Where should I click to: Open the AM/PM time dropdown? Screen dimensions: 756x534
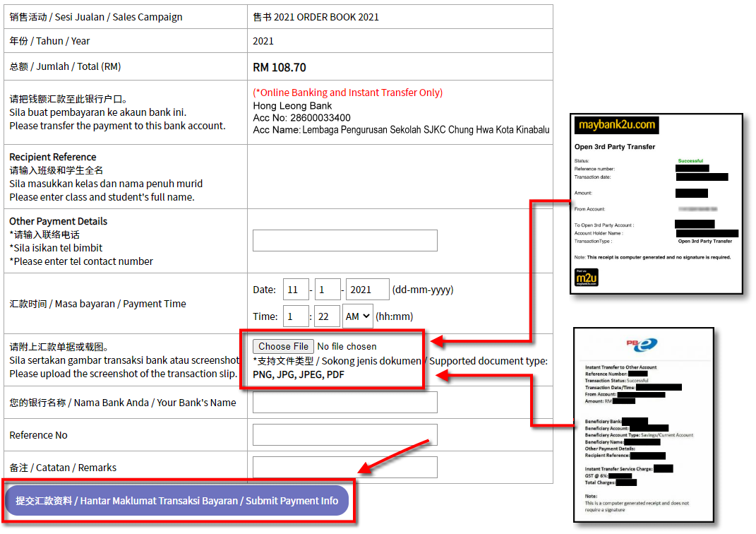[357, 316]
